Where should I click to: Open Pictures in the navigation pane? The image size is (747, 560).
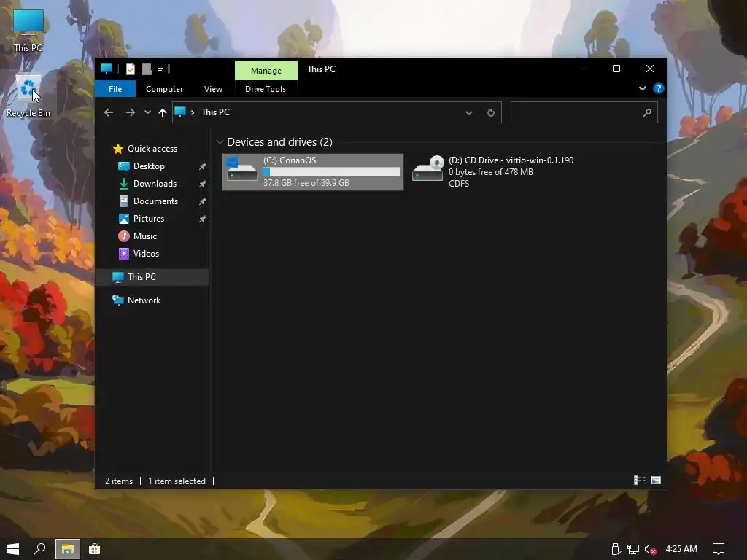coord(149,219)
